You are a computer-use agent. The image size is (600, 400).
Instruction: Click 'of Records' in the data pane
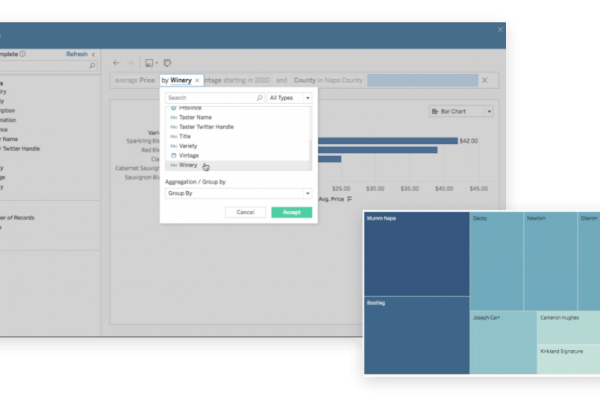[x=21, y=218]
